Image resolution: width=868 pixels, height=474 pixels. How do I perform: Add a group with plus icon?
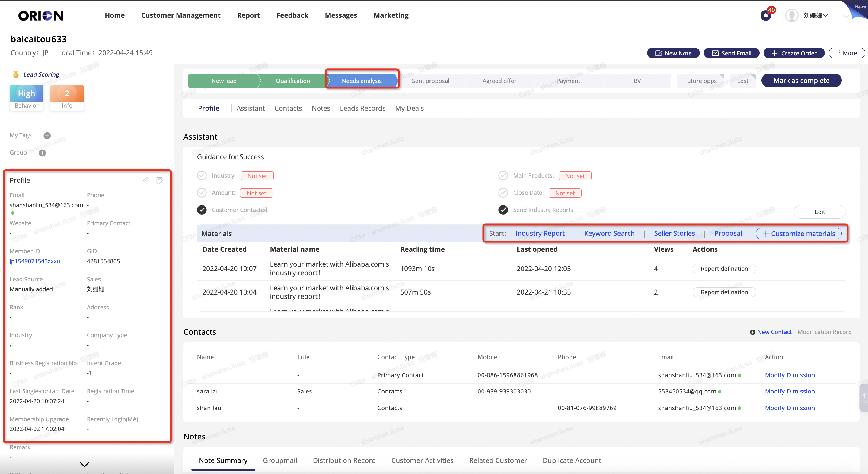42,153
